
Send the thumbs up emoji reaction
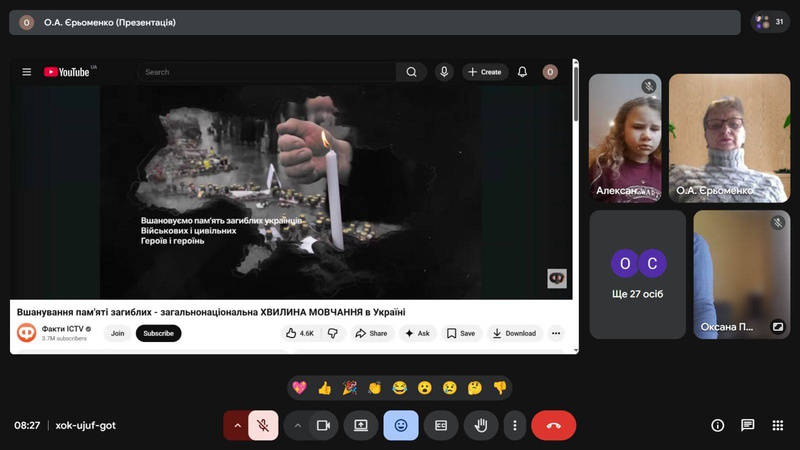324,388
